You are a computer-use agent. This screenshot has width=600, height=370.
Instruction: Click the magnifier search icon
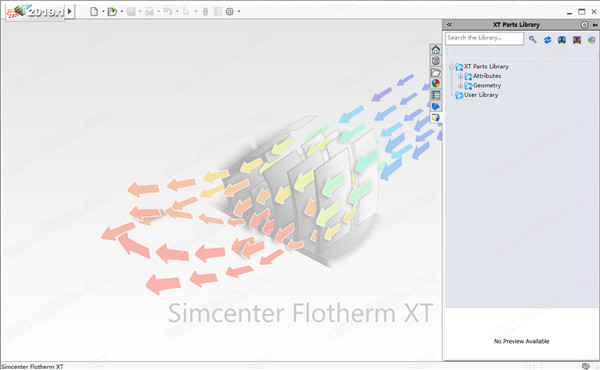point(532,39)
